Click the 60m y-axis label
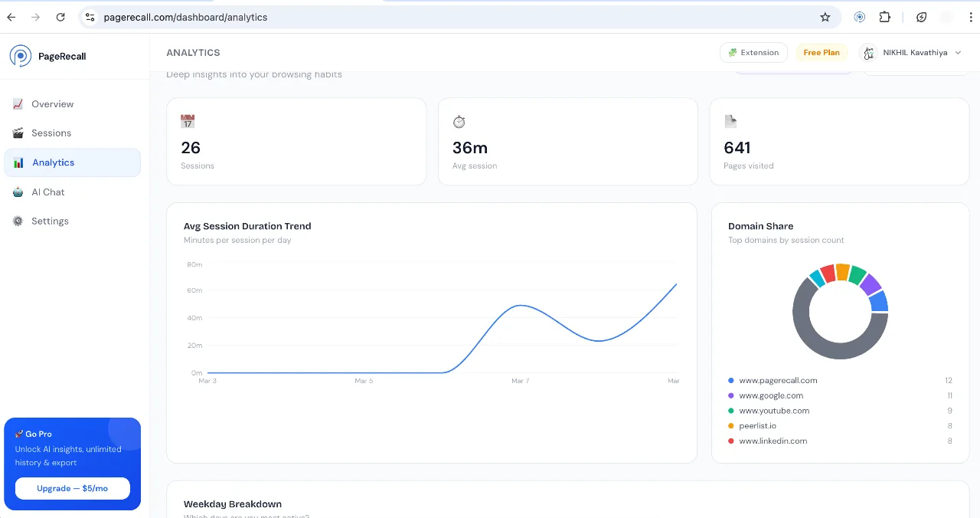The image size is (980, 518). [x=194, y=290]
